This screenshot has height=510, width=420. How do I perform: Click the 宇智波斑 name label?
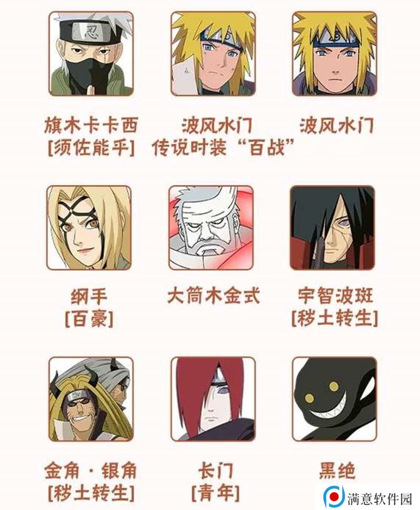point(335,296)
